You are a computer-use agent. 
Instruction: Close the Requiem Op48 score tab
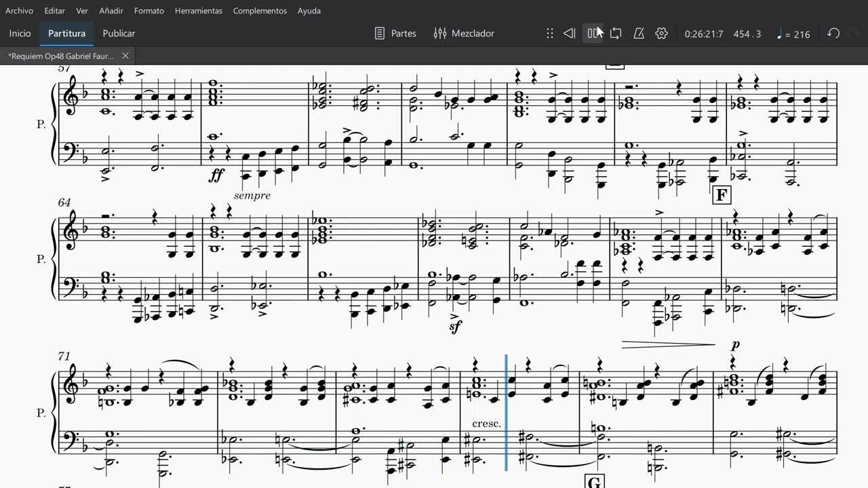pos(125,56)
